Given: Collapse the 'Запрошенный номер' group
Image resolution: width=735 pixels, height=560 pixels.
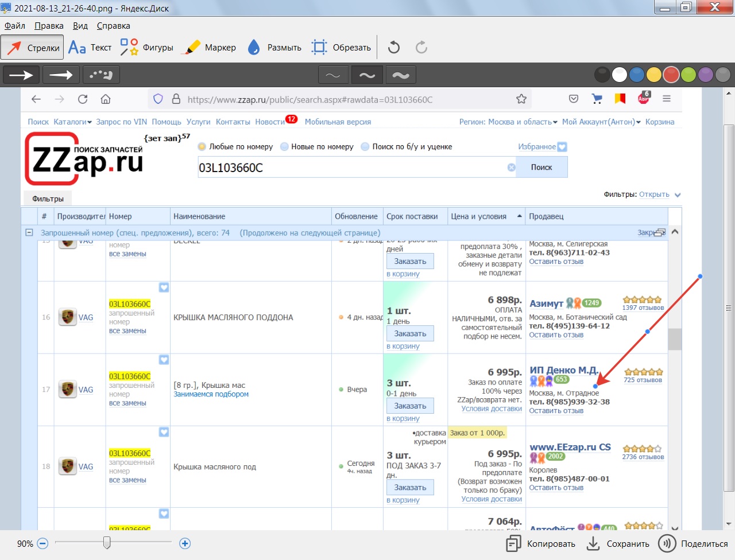Looking at the screenshot, I should pyautogui.click(x=29, y=233).
